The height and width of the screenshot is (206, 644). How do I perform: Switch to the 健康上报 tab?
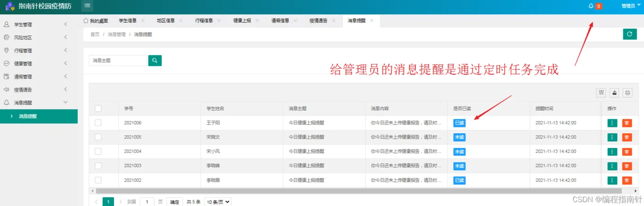pos(242,21)
